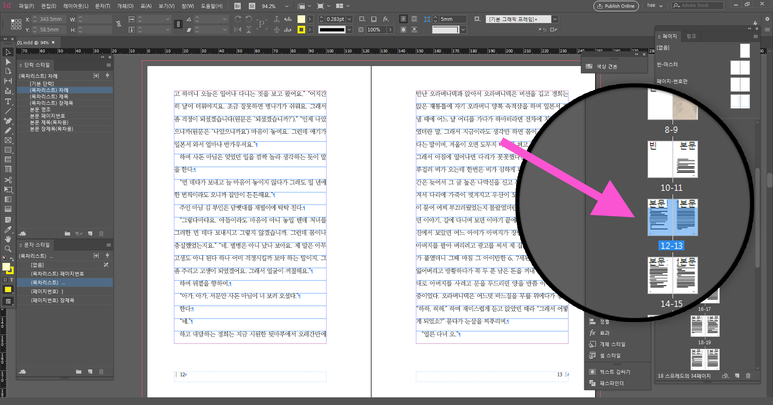Select the Zoom magnifier tool
Viewport: 773px width, 405px height.
pyautogui.click(x=7, y=249)
